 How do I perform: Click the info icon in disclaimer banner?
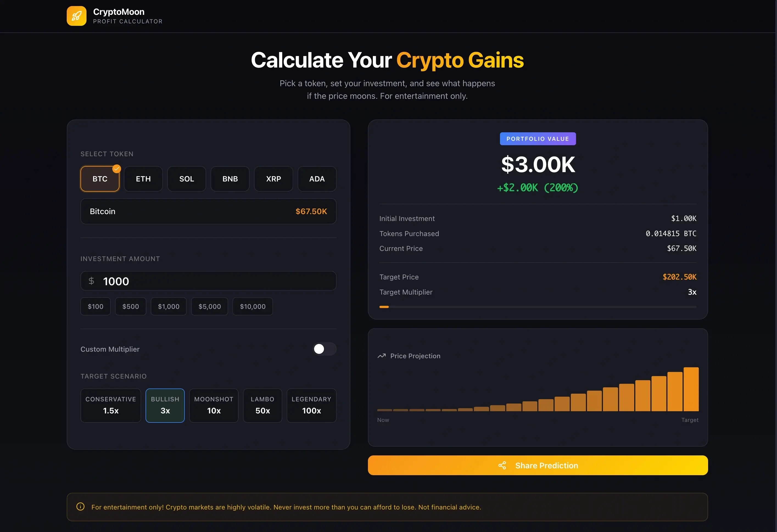tap(80, 506)
